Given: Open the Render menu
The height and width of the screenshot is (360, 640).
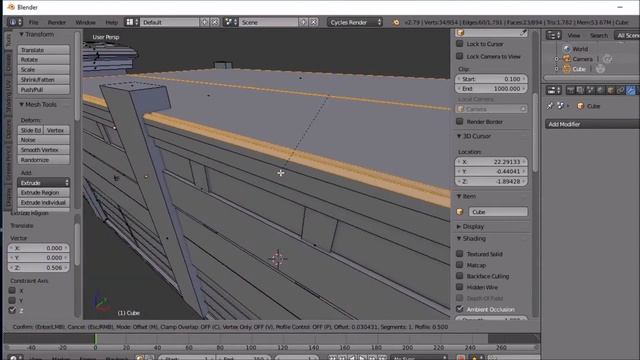Looking at the screenshot, I should pyautogui.click(x=57, y=22).
